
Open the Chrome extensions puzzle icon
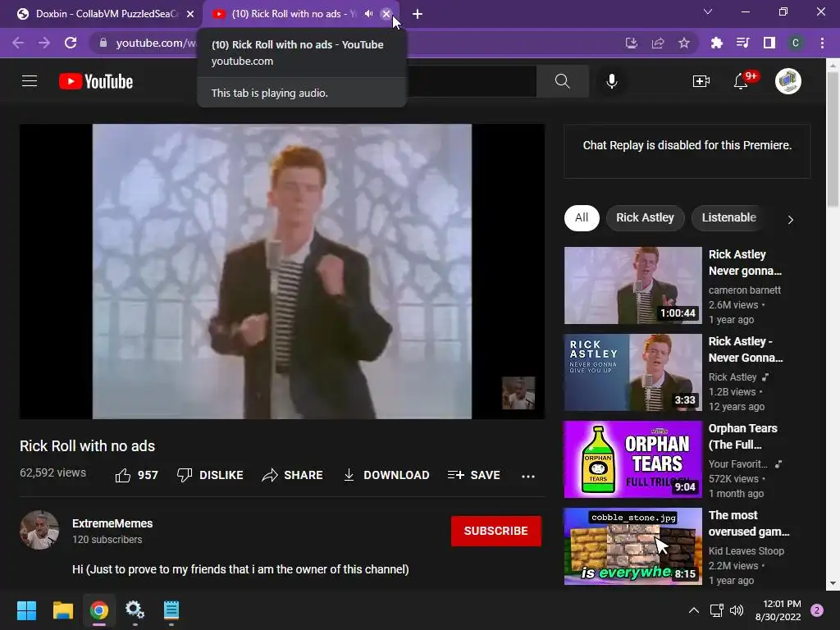click(716, 43)
